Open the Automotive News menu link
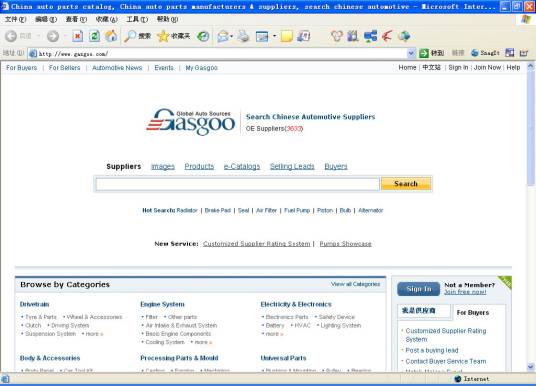 [x=117, y=68]
